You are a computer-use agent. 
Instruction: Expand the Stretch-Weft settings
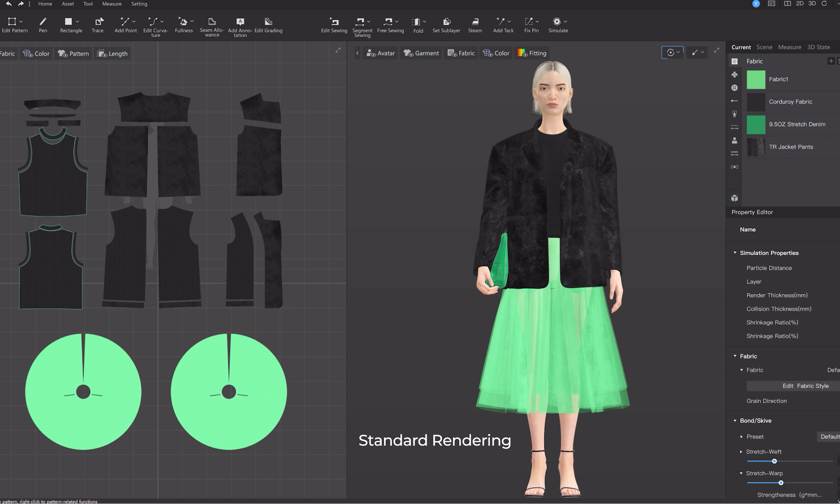click(741, 452)
